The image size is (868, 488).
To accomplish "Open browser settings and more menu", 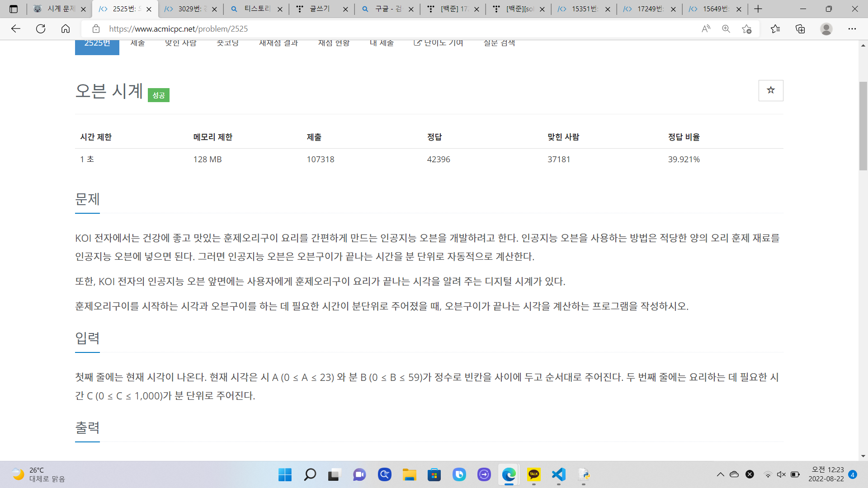I will [852, 29].
